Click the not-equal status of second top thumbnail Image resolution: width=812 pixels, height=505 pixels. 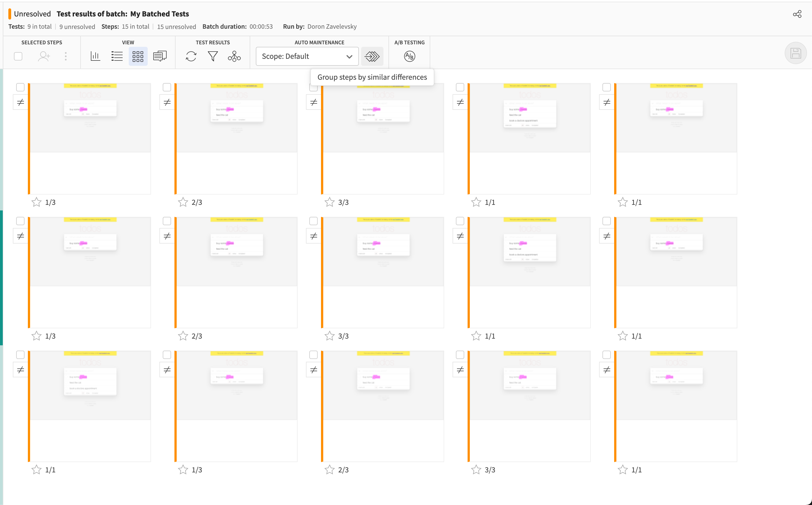(167, 102)
